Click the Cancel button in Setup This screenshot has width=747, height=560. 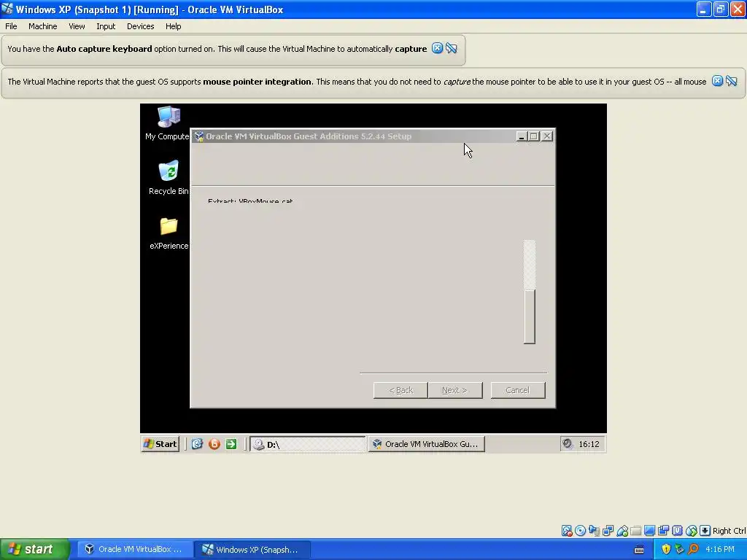click(518, 390)
